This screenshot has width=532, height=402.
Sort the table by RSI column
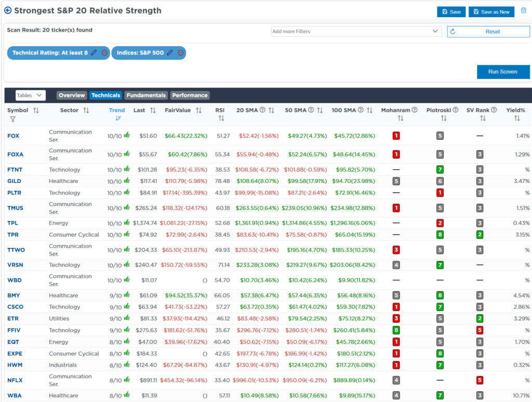pos(221,119)
